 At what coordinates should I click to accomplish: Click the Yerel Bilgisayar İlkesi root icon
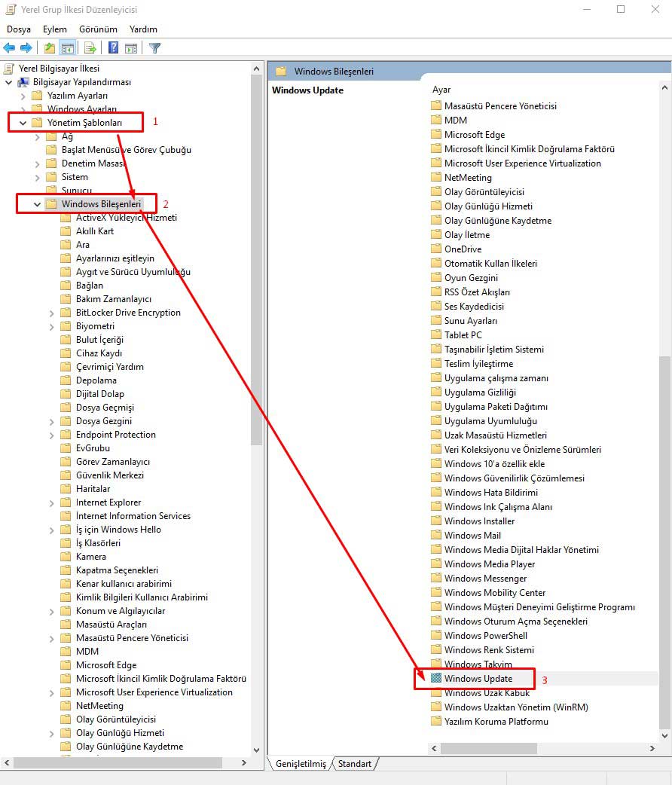(x=9, y=69)
